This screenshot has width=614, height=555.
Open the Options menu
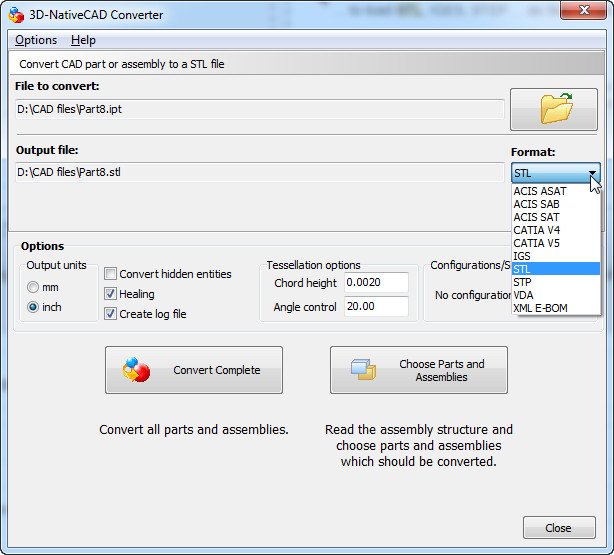tap(36, 40)
